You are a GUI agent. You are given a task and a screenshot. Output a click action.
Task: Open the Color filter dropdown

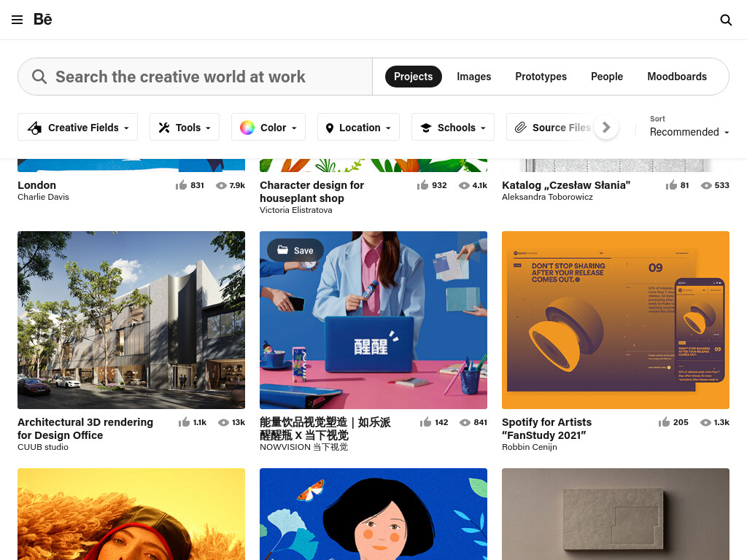[x=268, y=127]
